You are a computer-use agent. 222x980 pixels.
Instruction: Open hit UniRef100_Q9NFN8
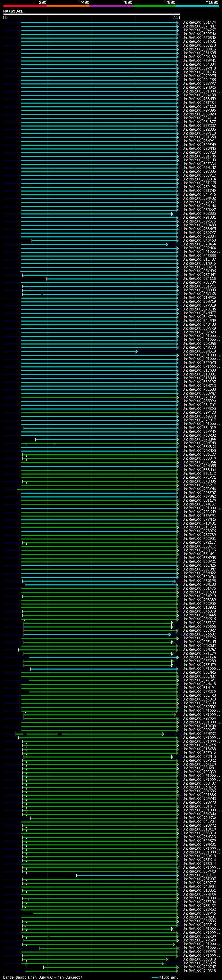tap(199, 443)
